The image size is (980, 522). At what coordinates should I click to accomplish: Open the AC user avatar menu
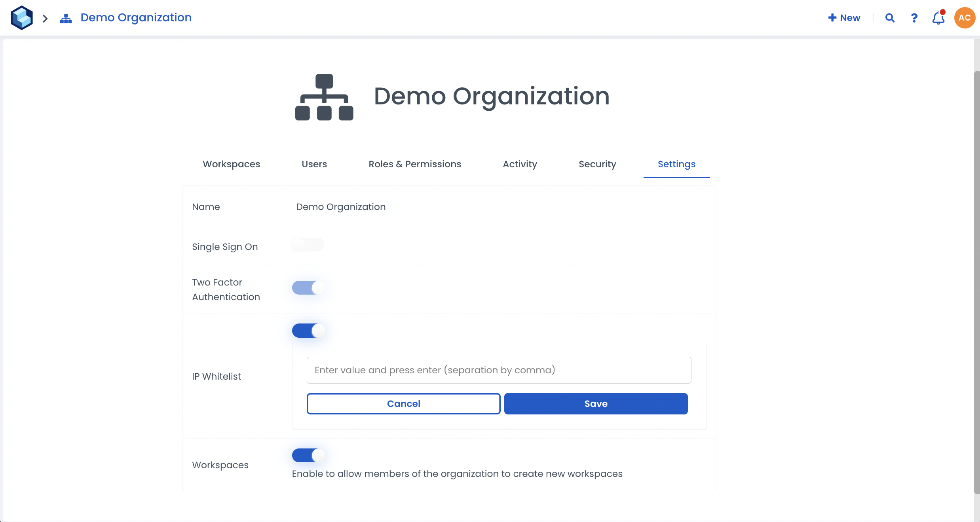click(965, 18)
